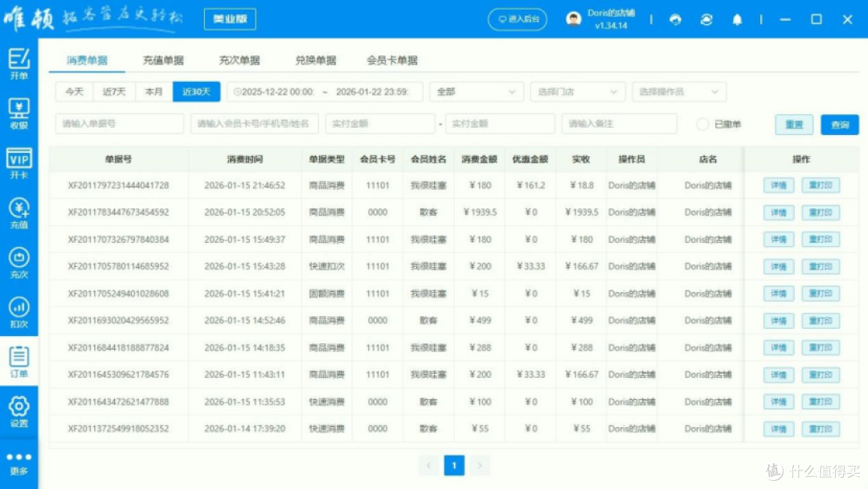868x489 pixels.
Task: Click 重打印 for order XF2011705780114685952
Action: point(821,266)
